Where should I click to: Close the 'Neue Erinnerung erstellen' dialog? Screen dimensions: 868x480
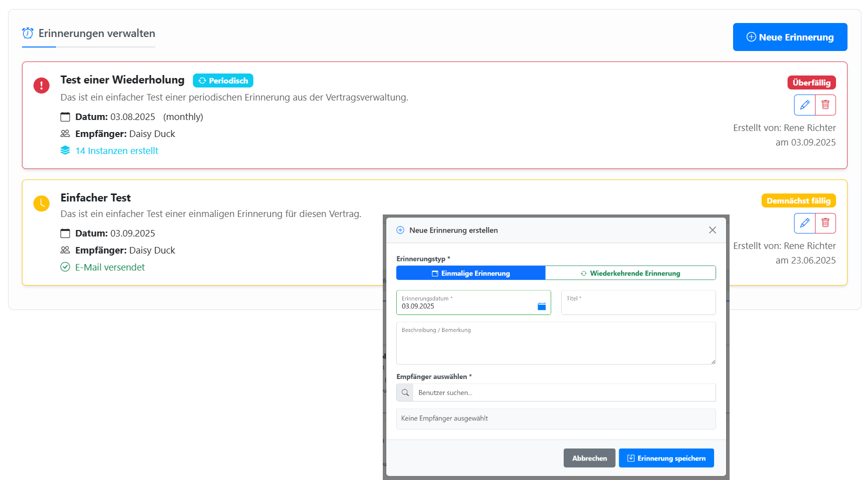coord(712,230)
